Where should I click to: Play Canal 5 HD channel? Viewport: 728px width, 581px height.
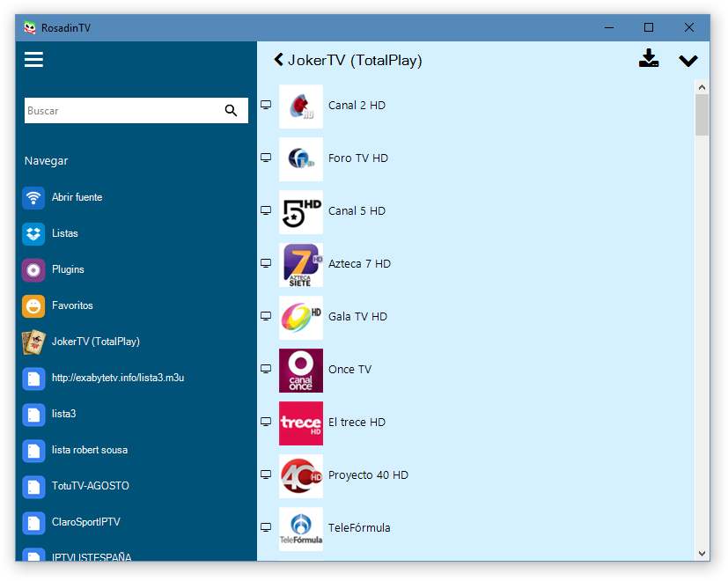(x=357, y=211)
